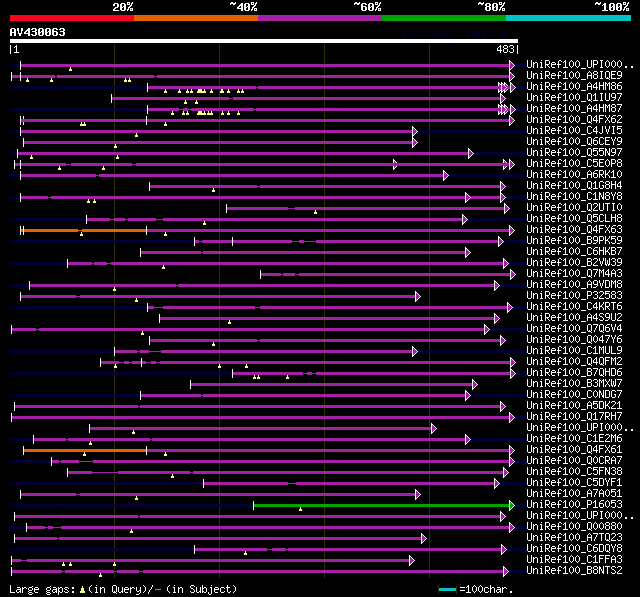640x597 pixels.
Task: Click the white query sequence bar
Action: tap(264, 41)
